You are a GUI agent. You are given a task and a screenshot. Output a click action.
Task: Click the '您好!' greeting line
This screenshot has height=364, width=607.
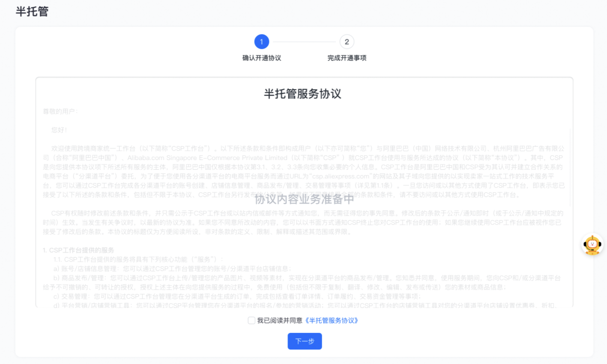(x=59, y=130)
